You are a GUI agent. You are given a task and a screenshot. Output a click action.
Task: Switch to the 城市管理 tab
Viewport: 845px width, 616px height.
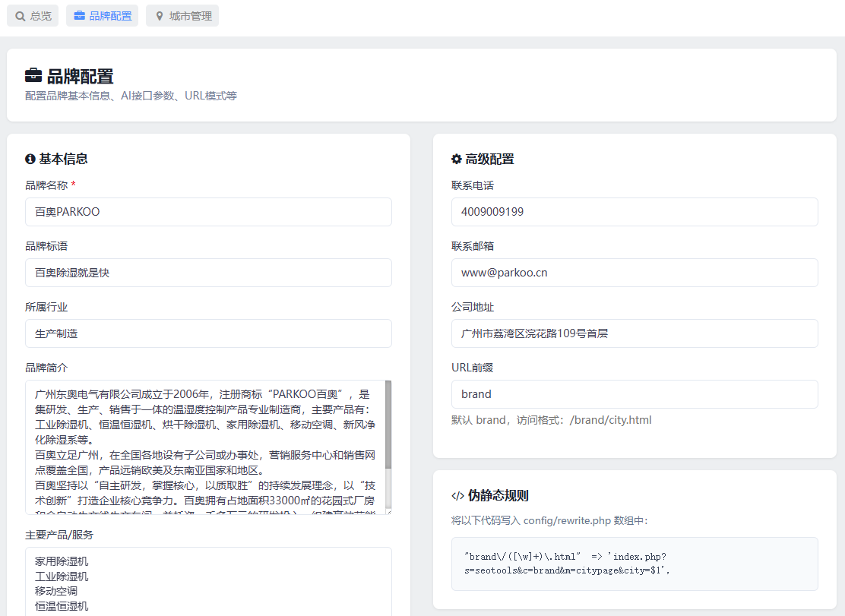(x=182, y=16)
